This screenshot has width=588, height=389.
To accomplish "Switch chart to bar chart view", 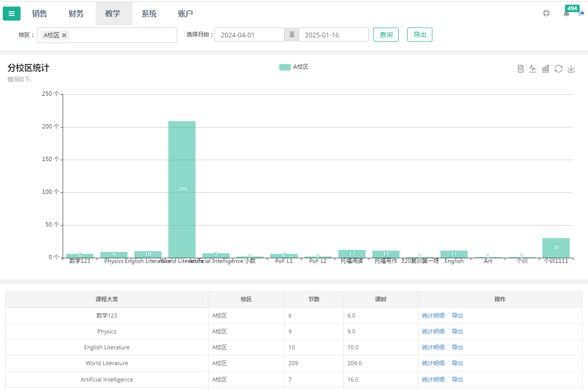I will [545, 69].
